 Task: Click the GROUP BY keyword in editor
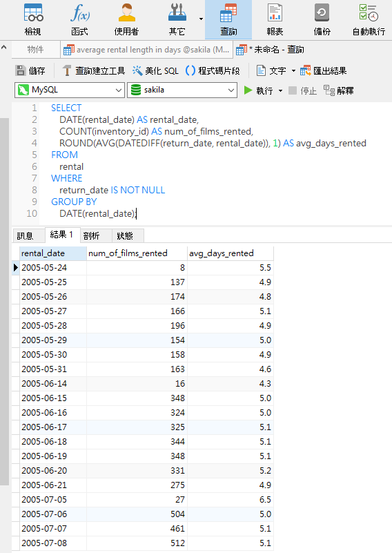tap(74, 202)
